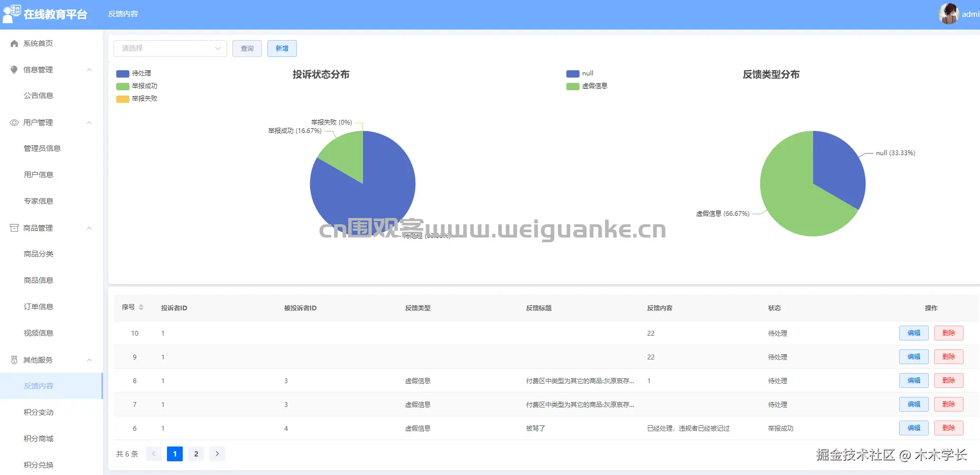The image size is (980, 475).
Task: Go to pagination page 2
Action: coord(196,454)
